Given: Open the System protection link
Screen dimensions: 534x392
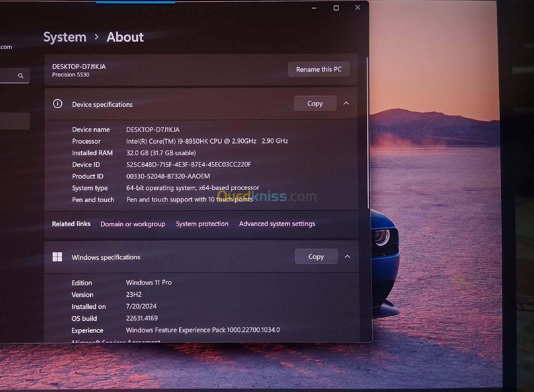Looking at the screenshot, I should point(202,224).
